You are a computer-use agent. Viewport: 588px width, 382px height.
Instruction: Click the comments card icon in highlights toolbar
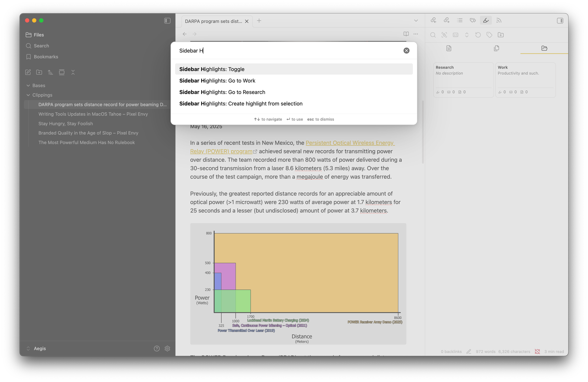pos(455,35)
